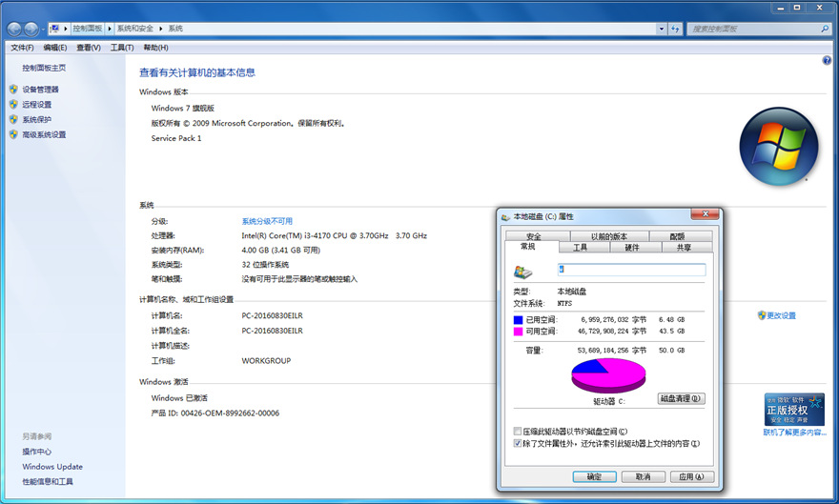
Task: Close the 本地磁盘 (C:) 属性 dialog
Action: coord(705,213)
